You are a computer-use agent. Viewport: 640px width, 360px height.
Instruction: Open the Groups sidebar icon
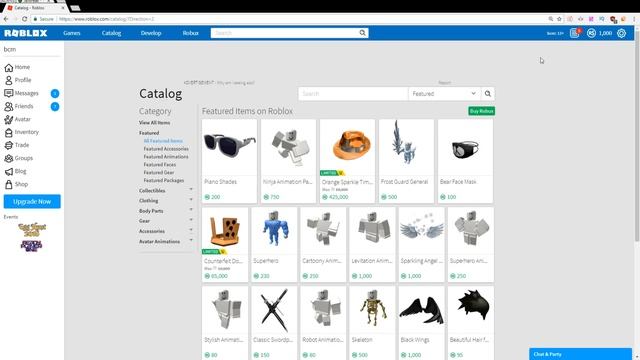[9, 158]
